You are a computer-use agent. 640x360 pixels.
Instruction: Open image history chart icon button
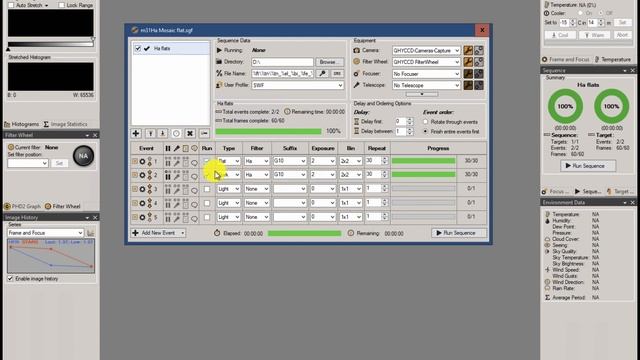[x=90, y=233]
